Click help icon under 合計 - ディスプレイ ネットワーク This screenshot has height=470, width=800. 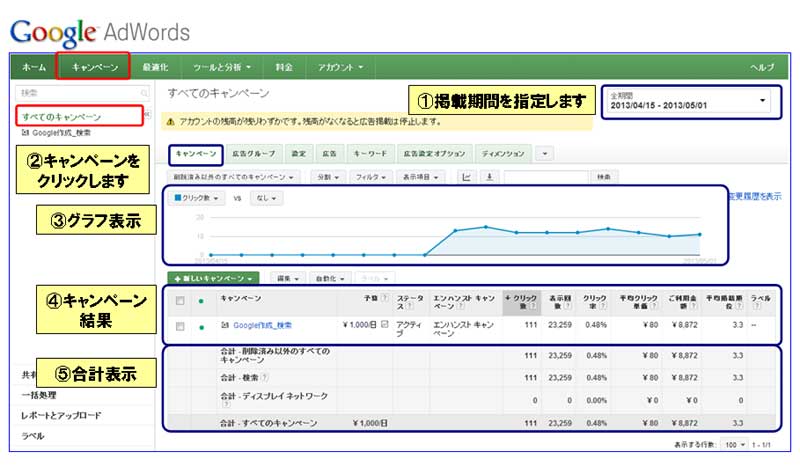[226, 405]
